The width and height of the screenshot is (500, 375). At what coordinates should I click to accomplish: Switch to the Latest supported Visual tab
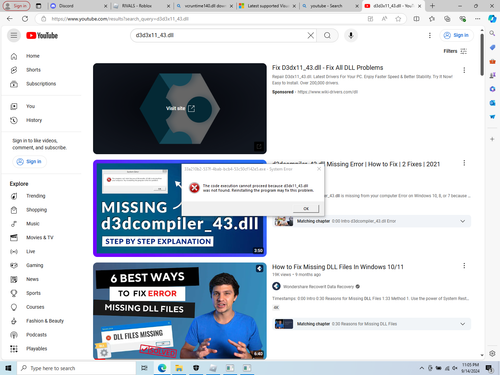(268, 6)
